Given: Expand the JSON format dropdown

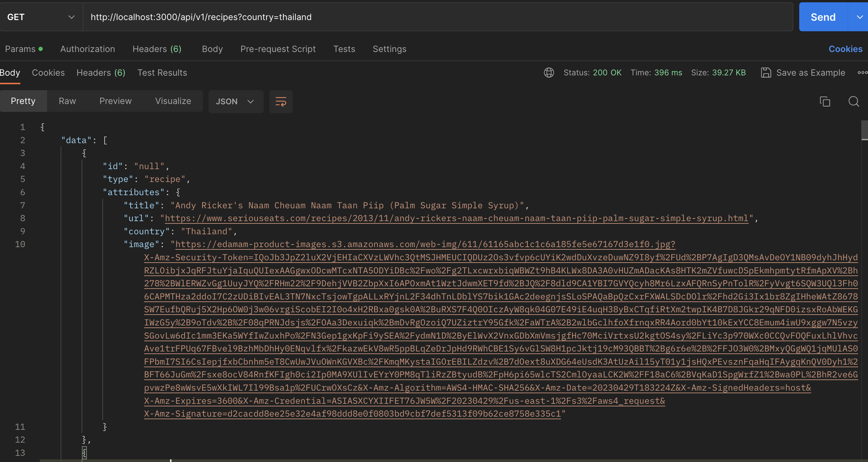Looking at the screenshot, I should [235, 101].
